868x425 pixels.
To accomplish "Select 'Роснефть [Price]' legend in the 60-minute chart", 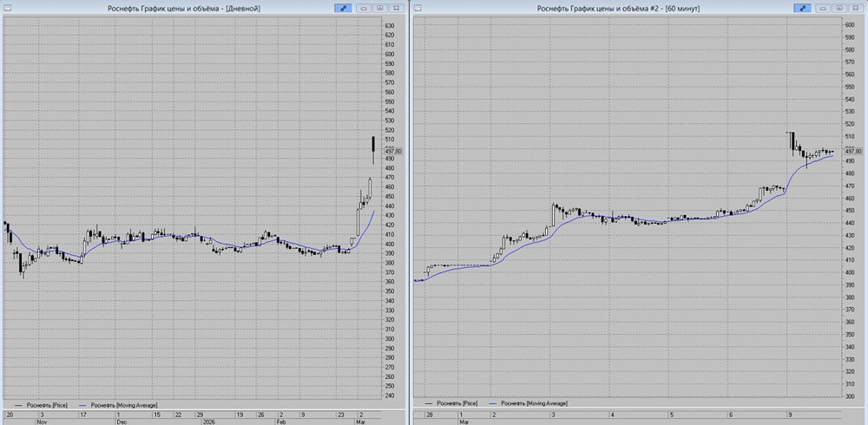I will (x=451, y=403).
